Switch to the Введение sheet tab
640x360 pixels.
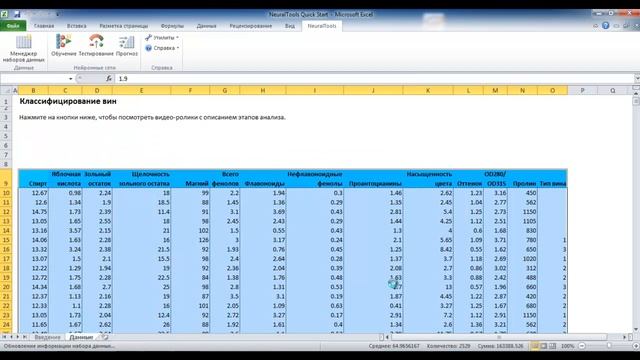click(x=47, y=337)
